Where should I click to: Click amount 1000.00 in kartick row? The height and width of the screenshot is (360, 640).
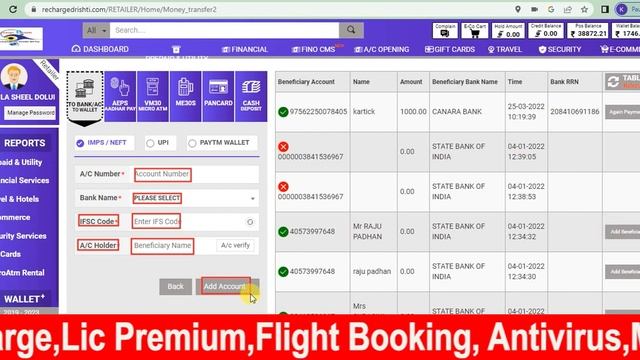413,112
